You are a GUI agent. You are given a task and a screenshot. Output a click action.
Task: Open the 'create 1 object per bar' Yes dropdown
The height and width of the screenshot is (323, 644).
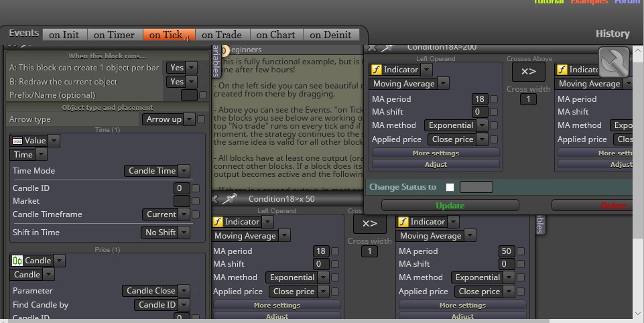tap(182, 68)
